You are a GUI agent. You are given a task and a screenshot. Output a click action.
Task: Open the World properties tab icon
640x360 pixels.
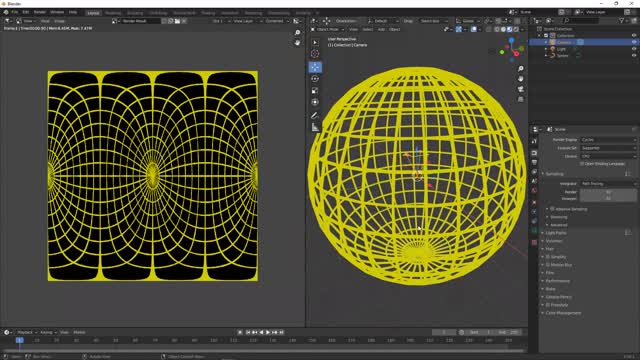click(534, 191)
